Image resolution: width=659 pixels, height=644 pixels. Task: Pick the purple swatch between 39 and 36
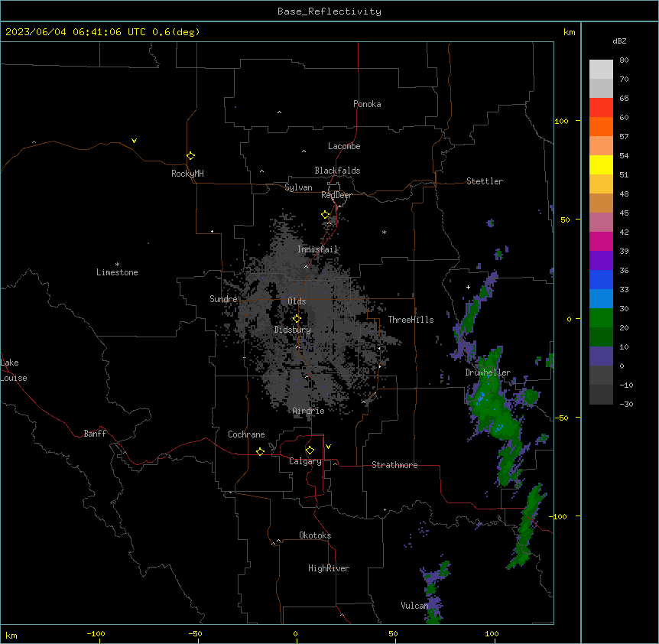pos(601,260)
